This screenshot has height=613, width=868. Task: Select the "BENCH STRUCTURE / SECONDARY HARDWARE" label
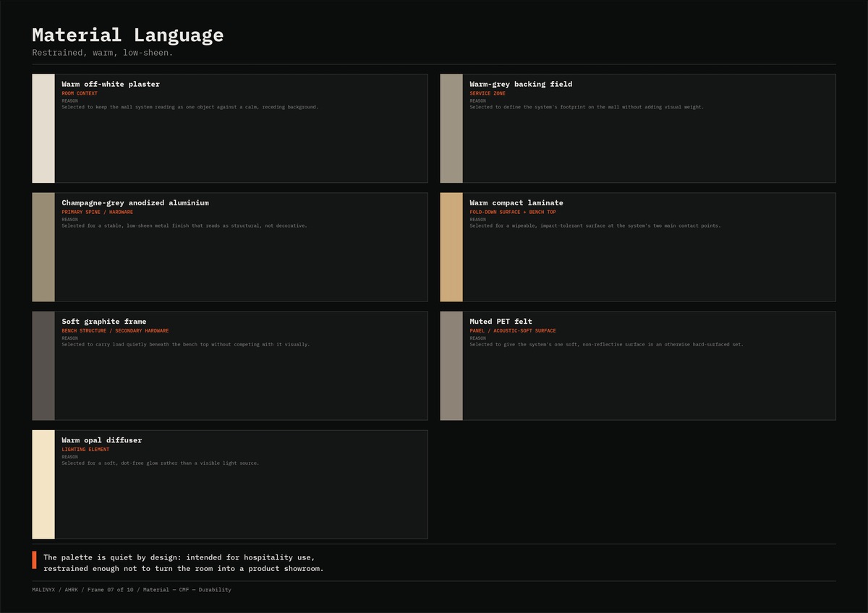pos(115,330)
